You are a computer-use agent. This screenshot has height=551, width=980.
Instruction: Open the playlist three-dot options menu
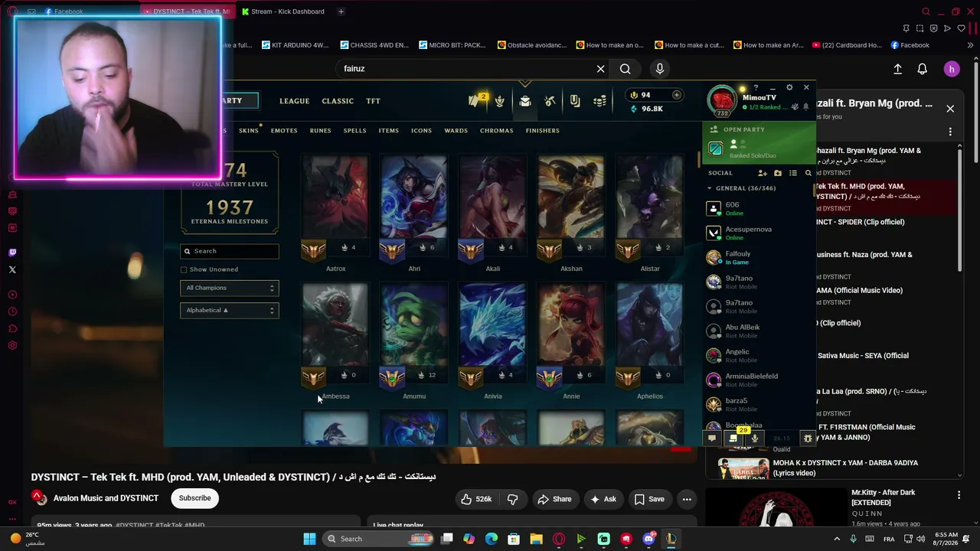(950, 132)
